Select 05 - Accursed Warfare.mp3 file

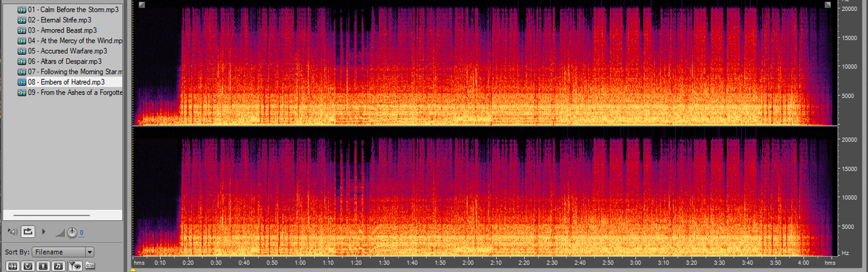click(x=62, y=51)
